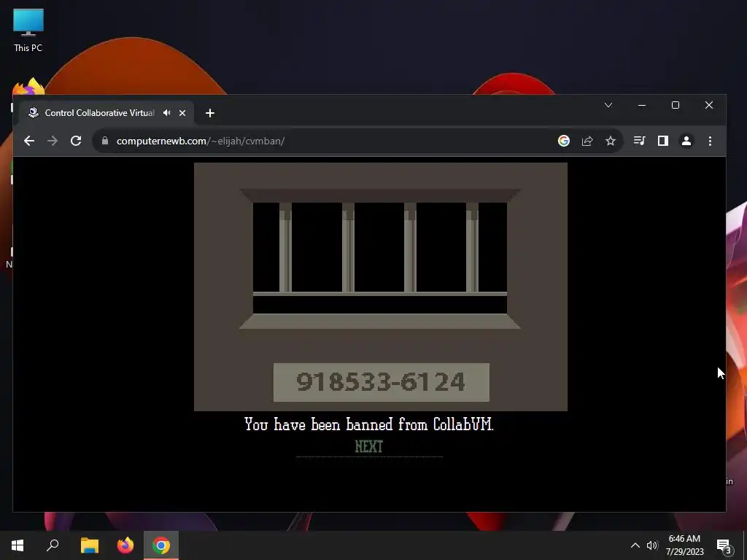Click the forward navigation arrow
The image size is (747, 560).
(53, 141)
